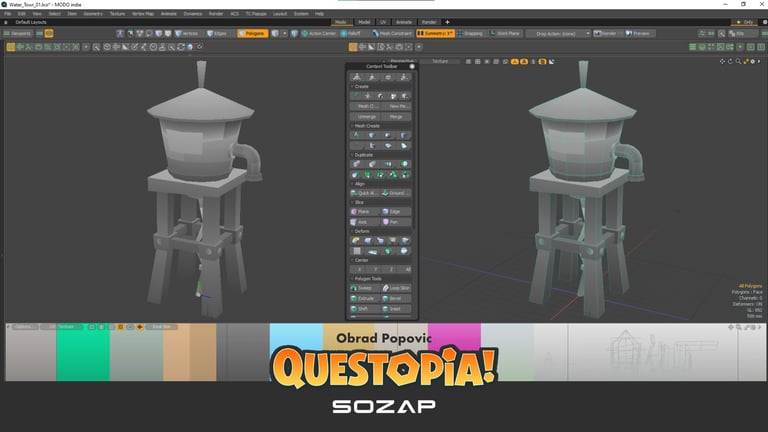Pick the bright green color swatch
Screen dimensions: 768x432
pyautogui.click(x=83, y=353)
